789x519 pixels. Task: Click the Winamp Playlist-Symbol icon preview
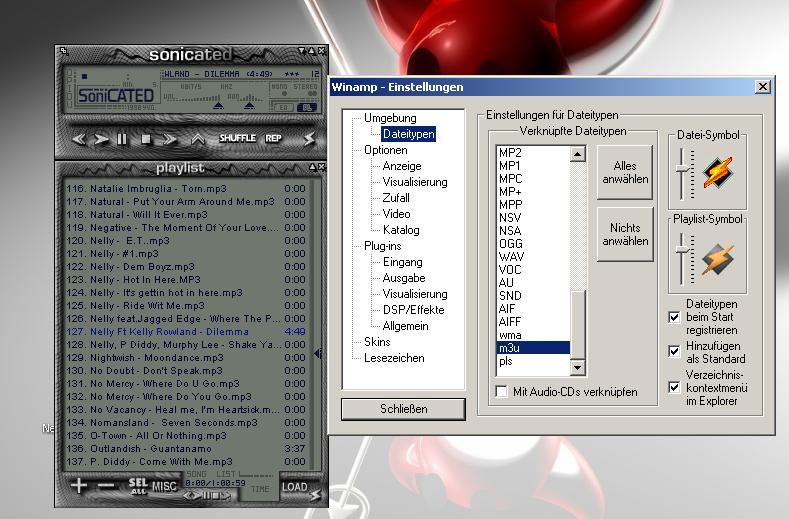(718, 259)
